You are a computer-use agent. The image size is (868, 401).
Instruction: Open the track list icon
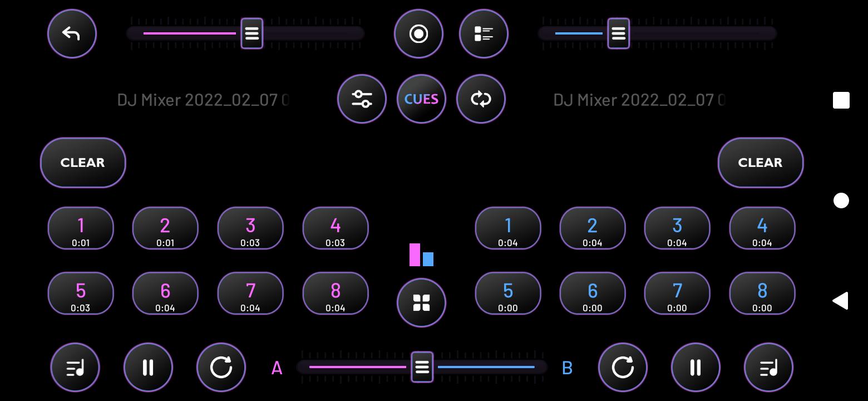point(484,33)
